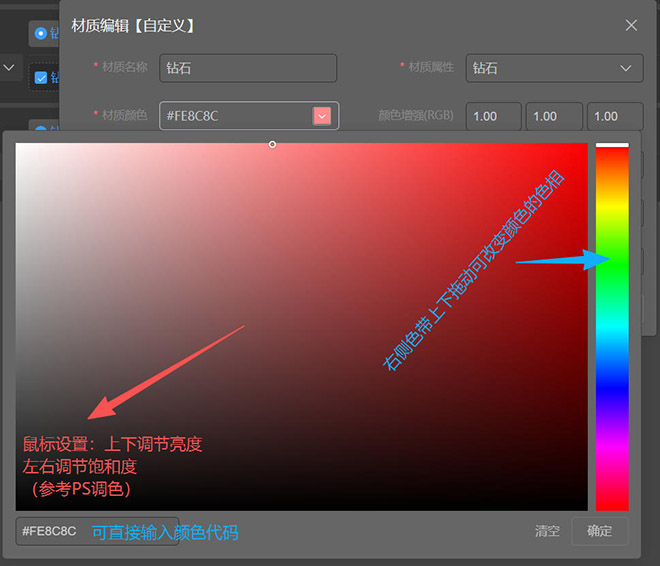Select the top radio button beside 钻

tap(40, 33)
